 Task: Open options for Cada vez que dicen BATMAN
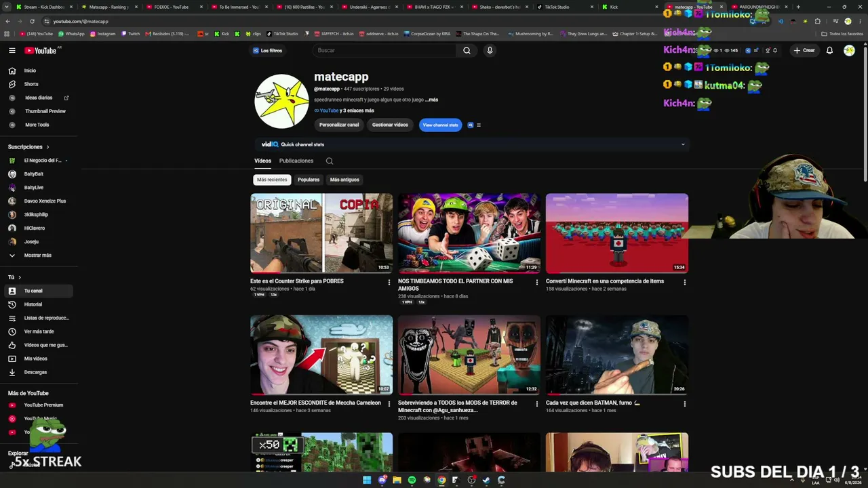[685, 404]
